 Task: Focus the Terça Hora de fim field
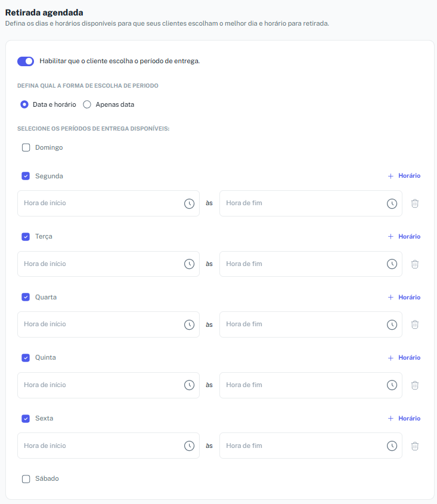click(x=311, y=264)
